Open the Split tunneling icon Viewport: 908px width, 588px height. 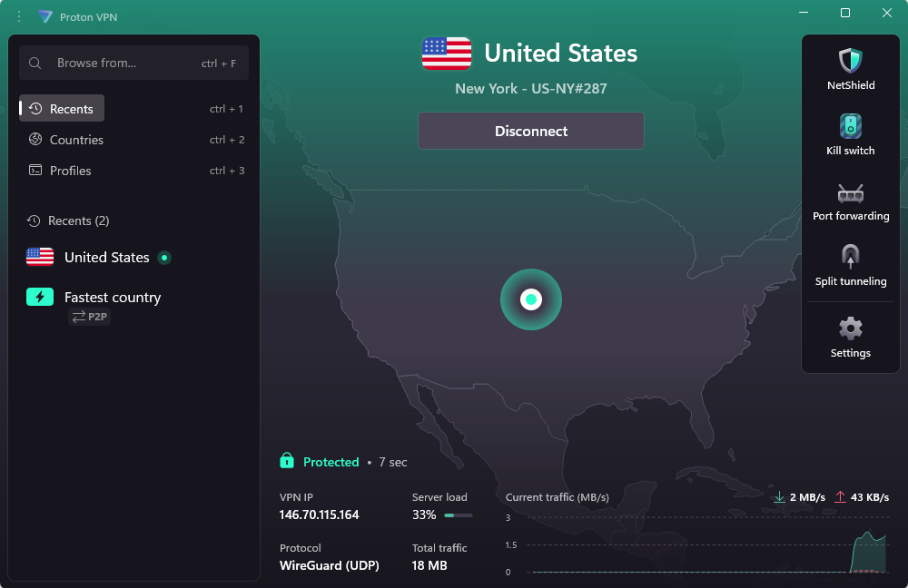click(850, 257)
